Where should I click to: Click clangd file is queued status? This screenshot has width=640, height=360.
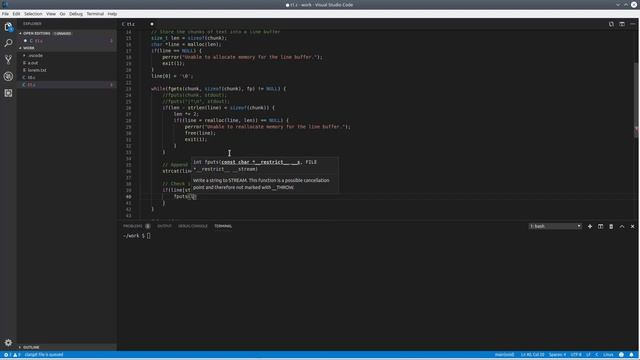point(44,355)
